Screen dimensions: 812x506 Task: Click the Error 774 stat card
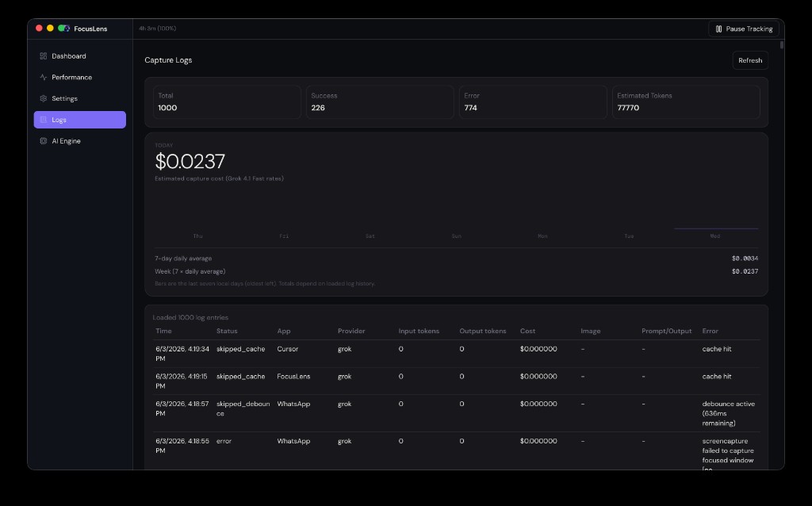click(x=533, y=102)
